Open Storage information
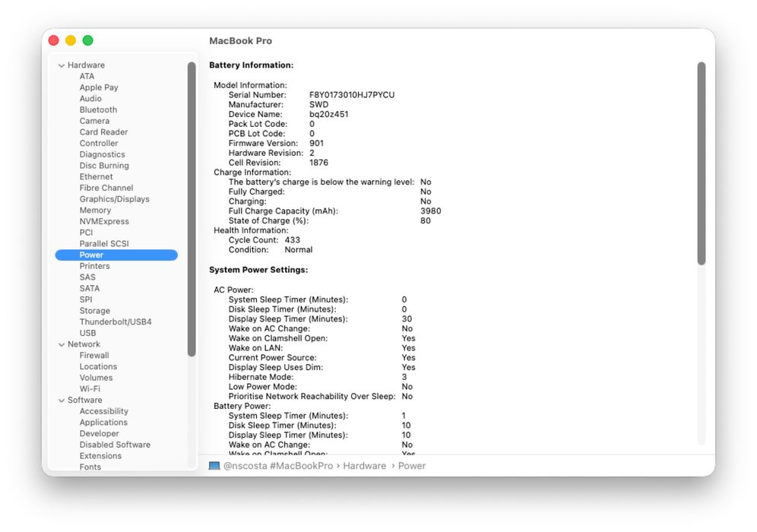Viewport: 757px width, 532px height. click(x=94, y=310)
